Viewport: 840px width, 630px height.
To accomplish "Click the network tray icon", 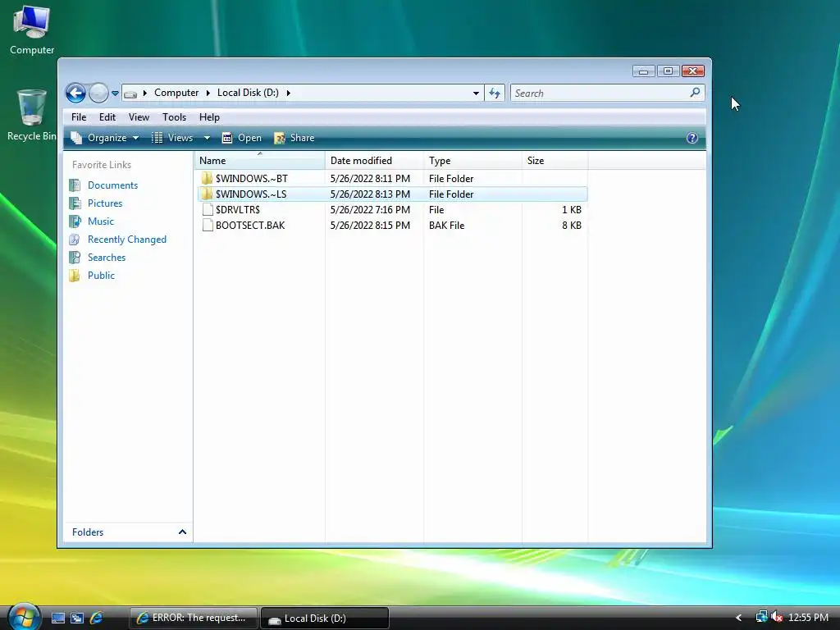I will pos(761,617).
